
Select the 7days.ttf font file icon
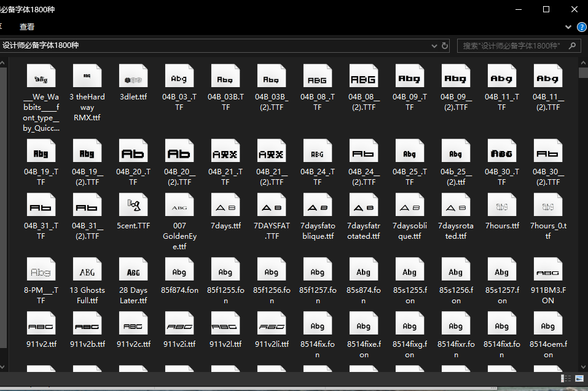(225, 205)
